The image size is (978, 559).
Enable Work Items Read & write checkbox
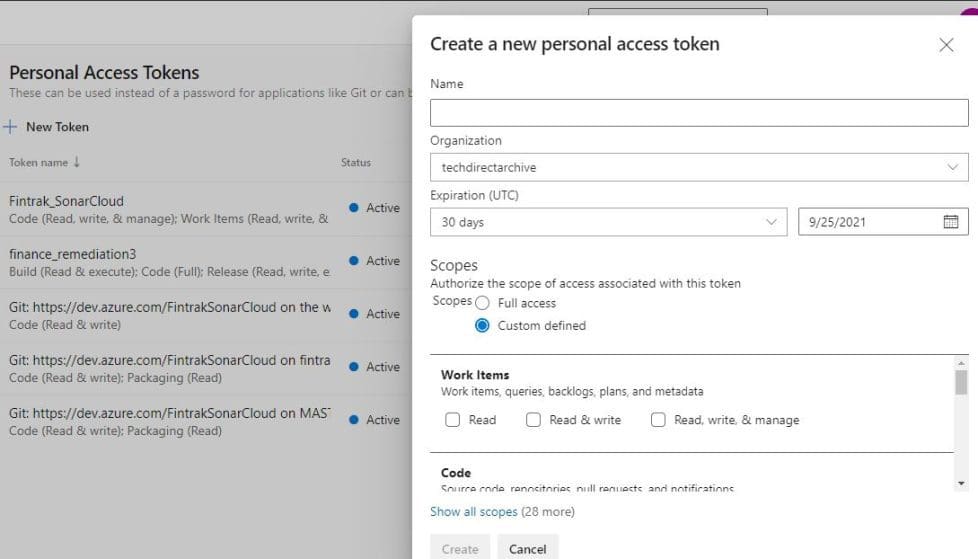click(x=534, y=420)
